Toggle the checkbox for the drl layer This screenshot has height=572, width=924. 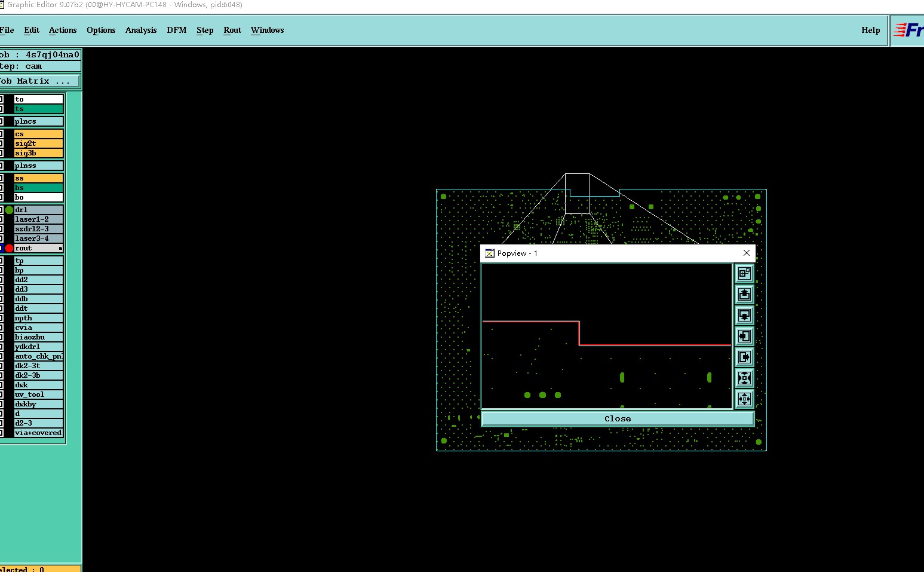click(2, 210)
